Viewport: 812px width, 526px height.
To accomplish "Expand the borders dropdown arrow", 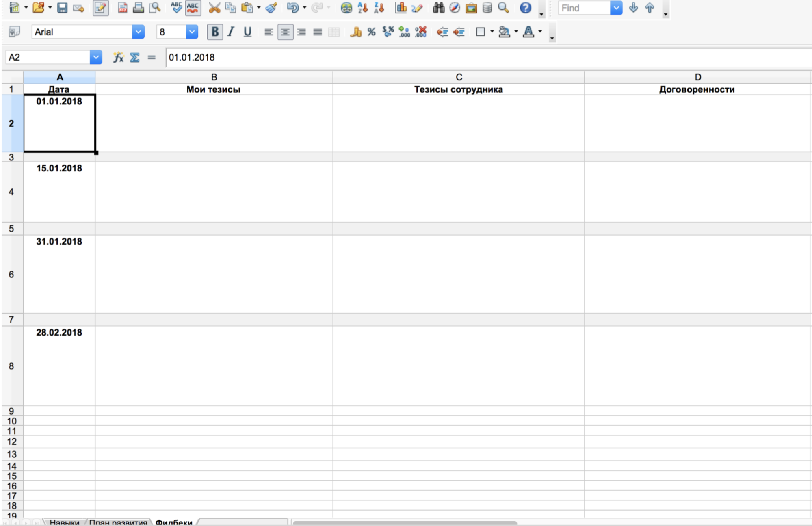I will (x=492, y=32).
